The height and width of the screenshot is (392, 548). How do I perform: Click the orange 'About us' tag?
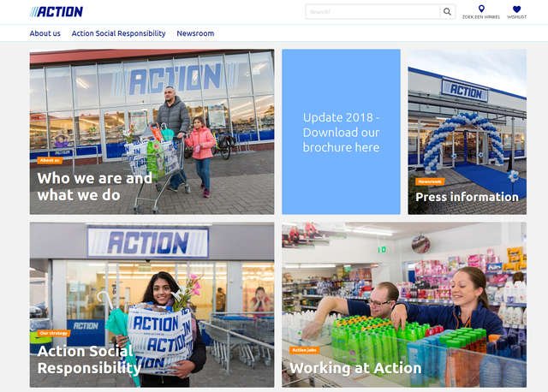click(x=50, y=160)
